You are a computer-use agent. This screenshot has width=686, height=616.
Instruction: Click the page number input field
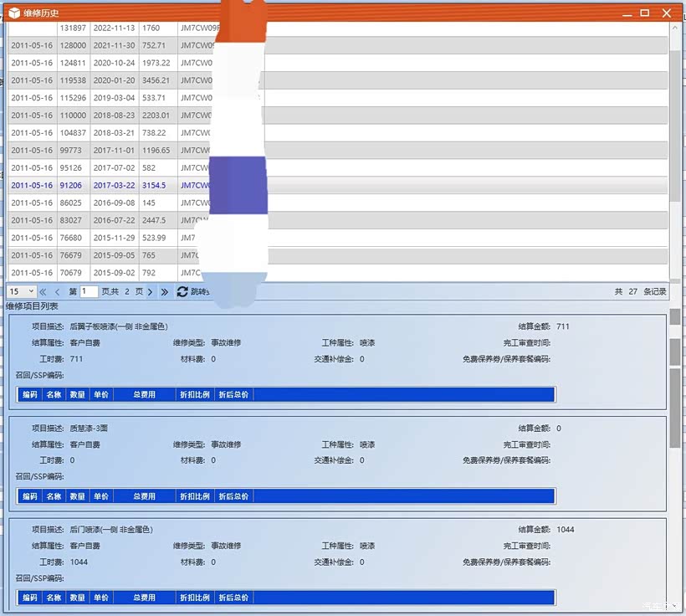coord(89,292)
